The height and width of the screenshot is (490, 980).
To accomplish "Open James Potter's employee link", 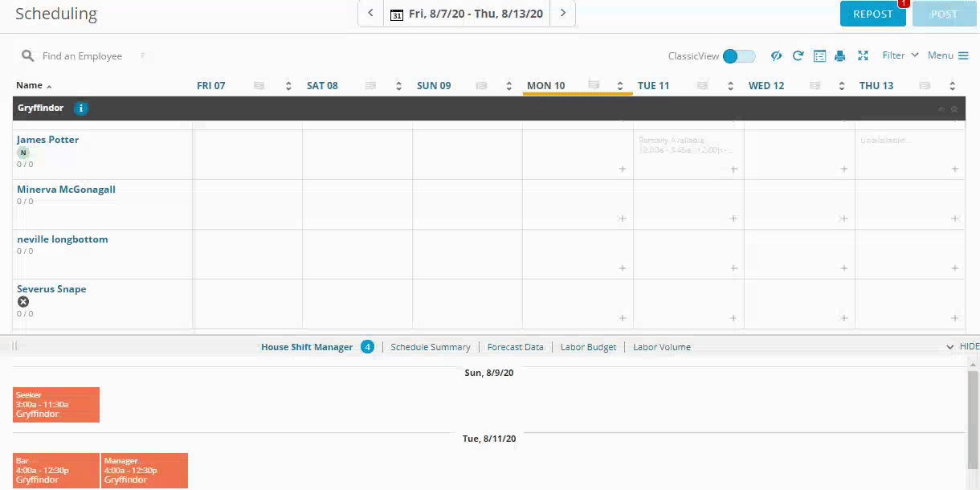I will 48,139.
